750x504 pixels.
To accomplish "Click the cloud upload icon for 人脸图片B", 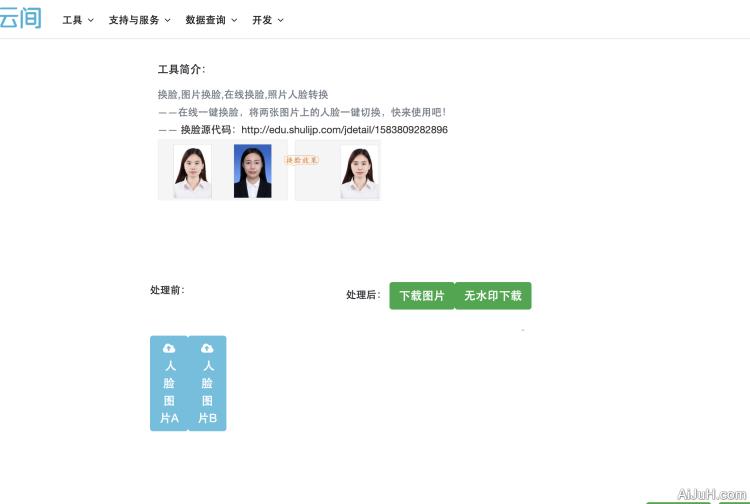I will (207, 348).
